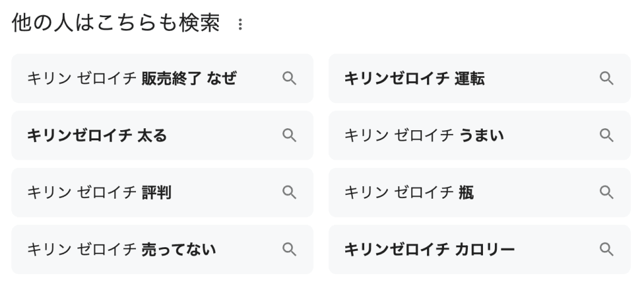Click the 他の人はこちらも検索 heading

tap(116, 24)
